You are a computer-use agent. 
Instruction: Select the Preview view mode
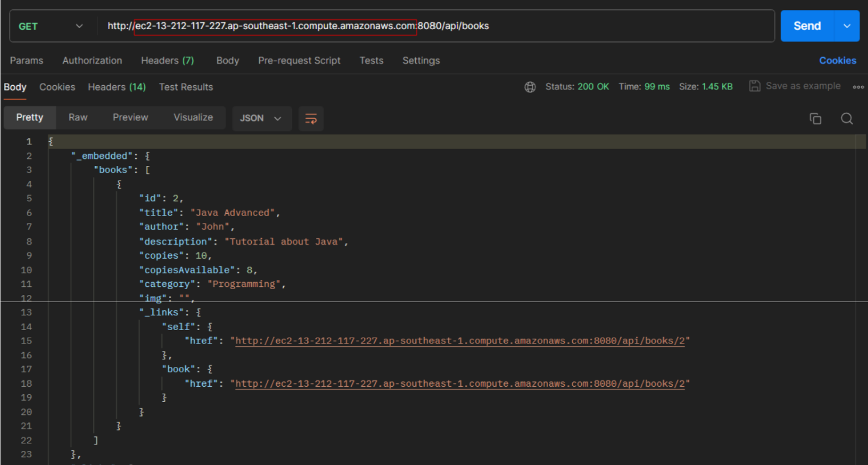tap(130, 117)
